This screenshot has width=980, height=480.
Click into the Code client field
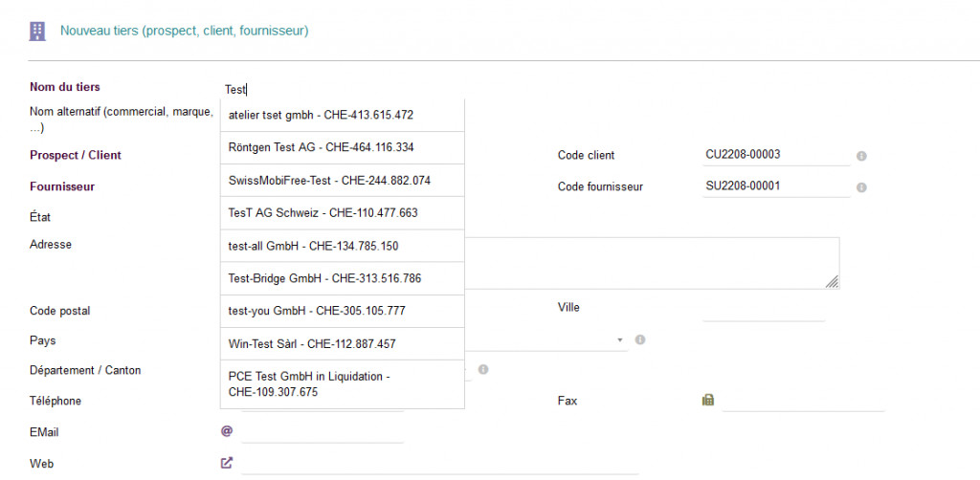tap(775, 155)
